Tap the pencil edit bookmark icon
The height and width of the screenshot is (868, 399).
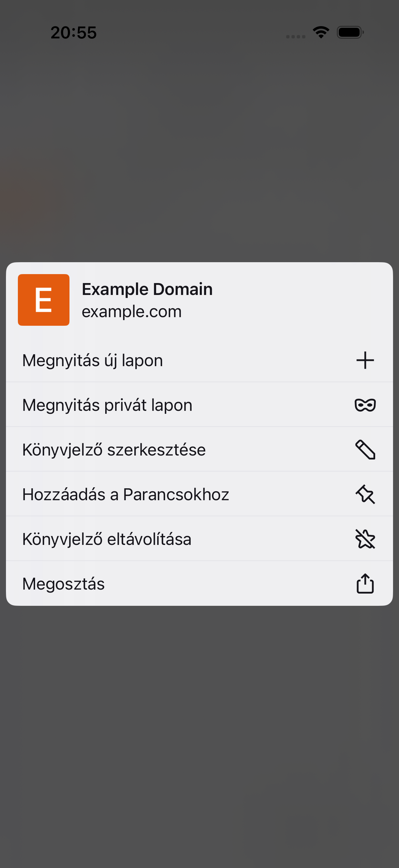365,450
